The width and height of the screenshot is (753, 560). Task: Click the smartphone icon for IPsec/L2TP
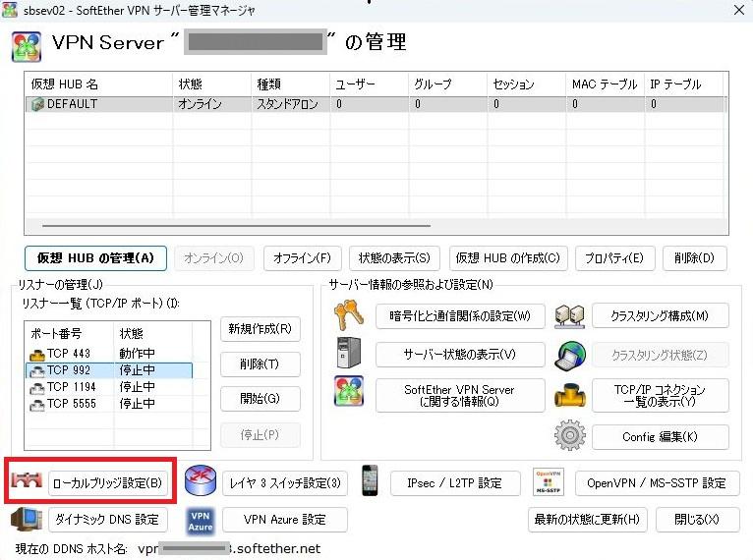tap(370, 480)
